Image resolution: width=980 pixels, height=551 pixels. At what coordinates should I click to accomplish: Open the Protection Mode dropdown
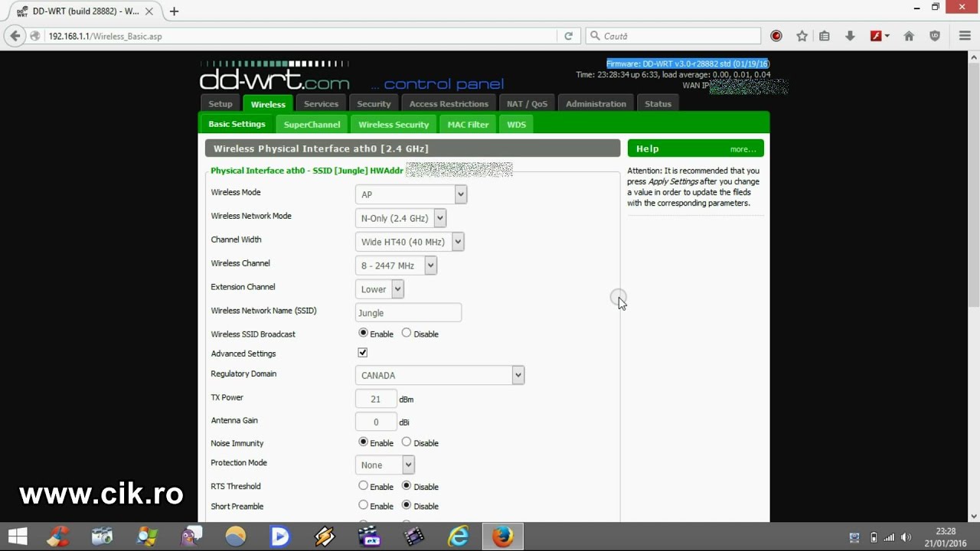point(385,465)
